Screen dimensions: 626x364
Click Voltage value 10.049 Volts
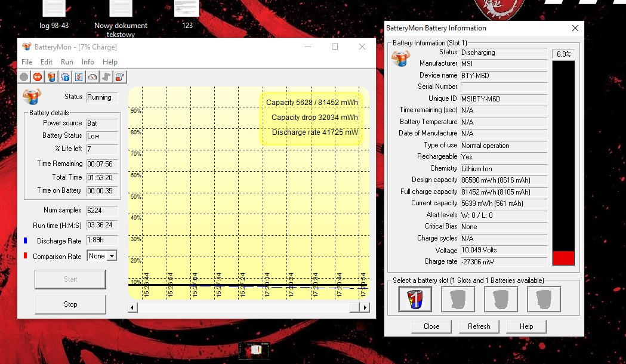[504, 250]
